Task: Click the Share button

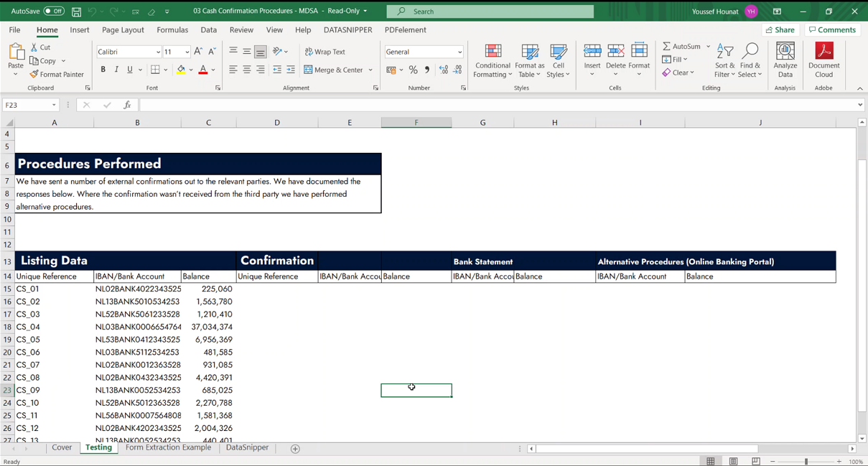Action: 780,29
